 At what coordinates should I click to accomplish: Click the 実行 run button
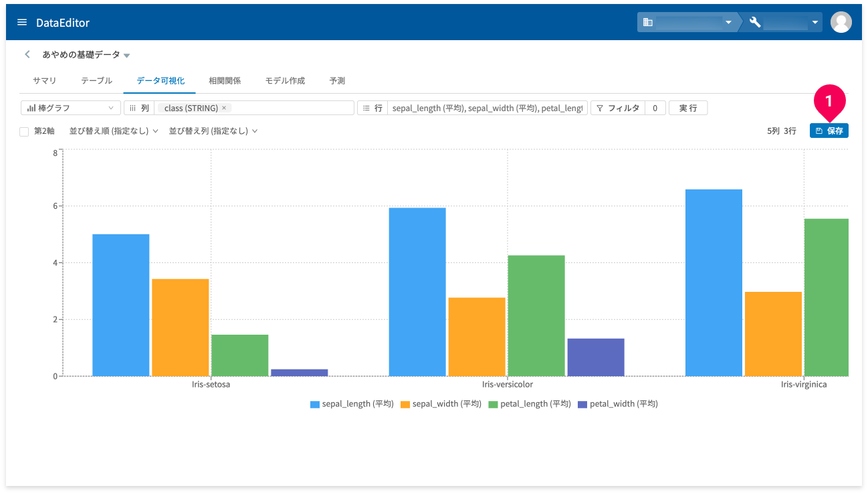tap(688, 108)
